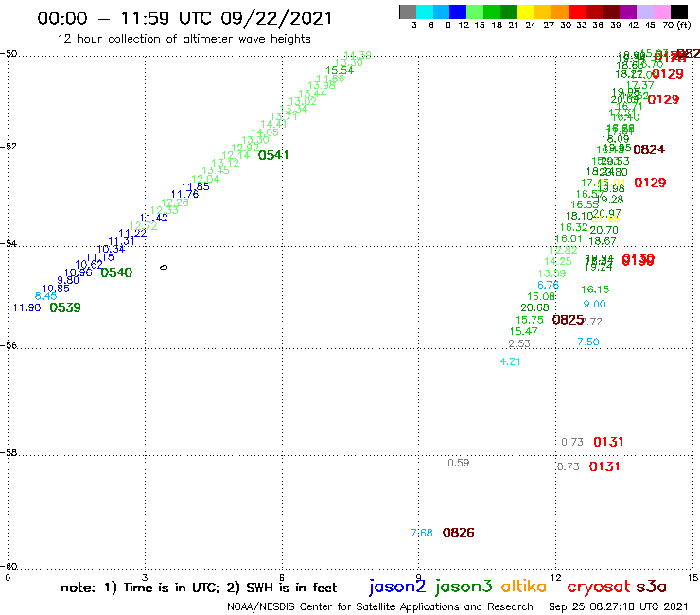Click the 18.67 wave height value
700x615 pixels.
pos(603,241)
